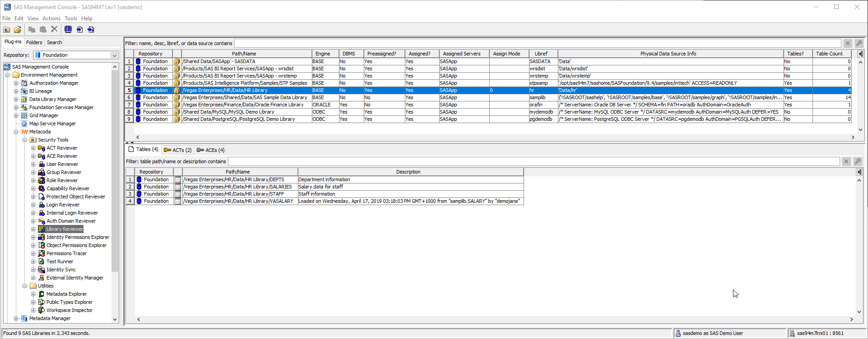Click the Metacoda plug-in icon in tree
This screenshot has width=868, height=339.
tap(24, 132)
